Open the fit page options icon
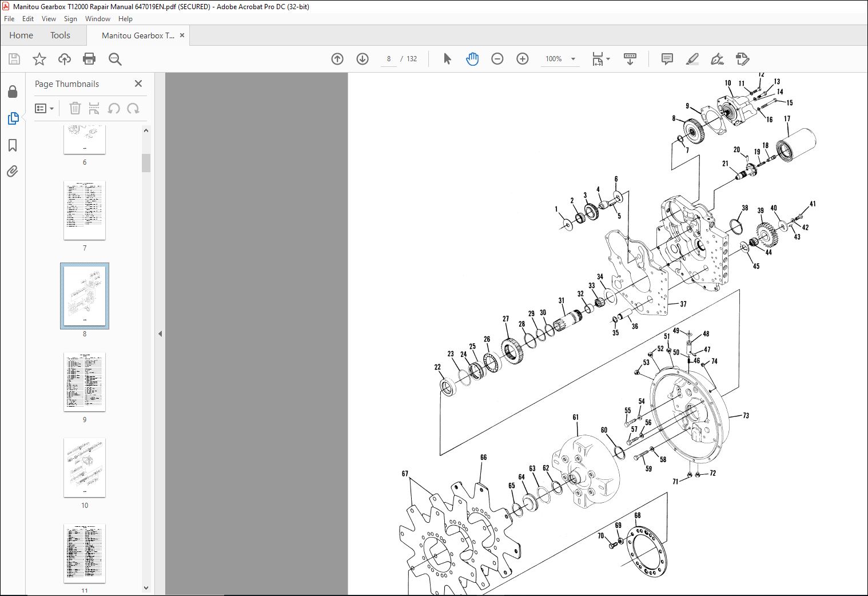The height and width of the screenshot is (596, 868). tap(600, 59)
